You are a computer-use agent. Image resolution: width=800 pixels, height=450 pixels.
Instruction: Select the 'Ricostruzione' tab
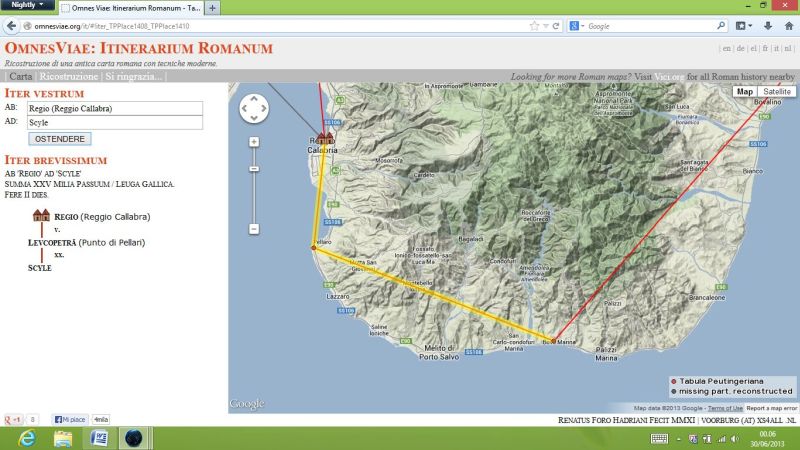coord(69,76)
